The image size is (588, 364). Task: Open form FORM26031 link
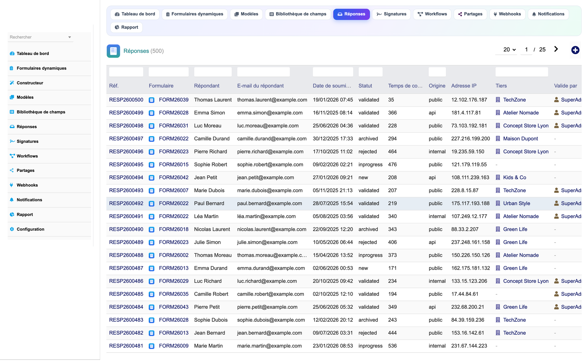pos(174,126)
